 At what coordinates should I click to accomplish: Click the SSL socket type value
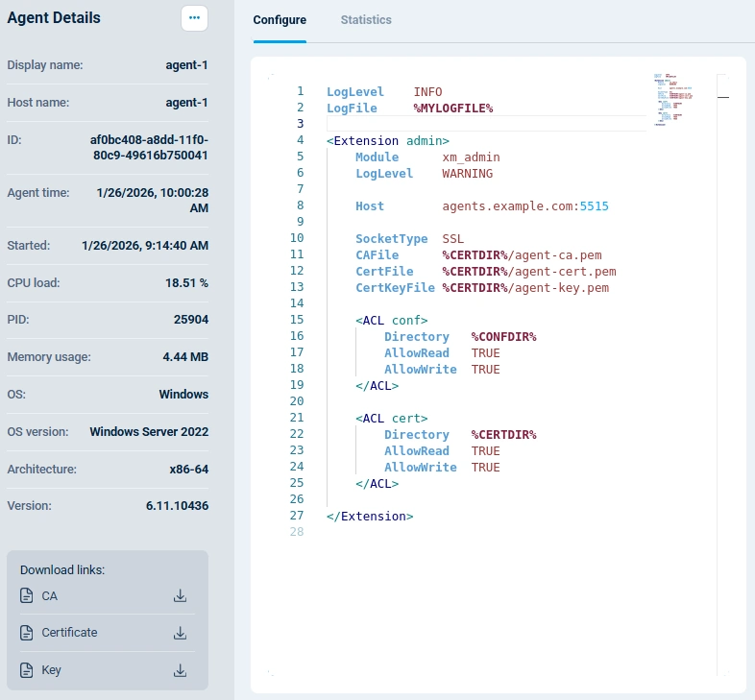[x=453, y=239]
